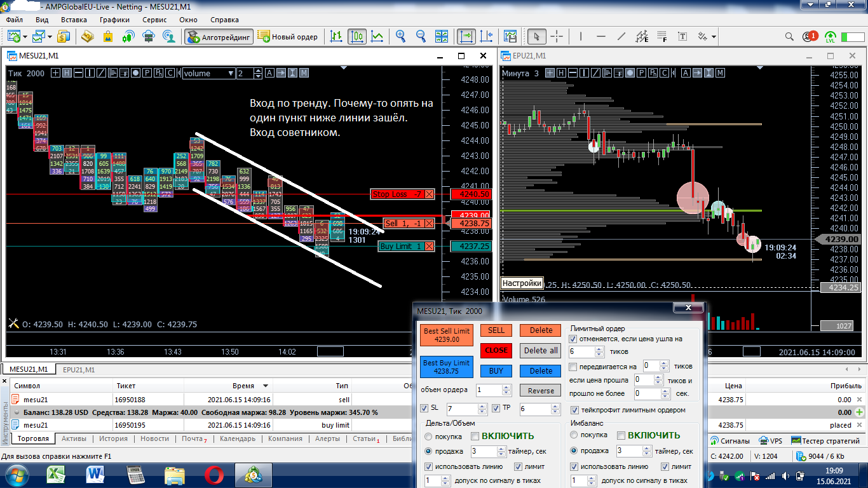This screenshot has width=868, height=488.
Task: Select the text label tool
Action: [682, 36]
